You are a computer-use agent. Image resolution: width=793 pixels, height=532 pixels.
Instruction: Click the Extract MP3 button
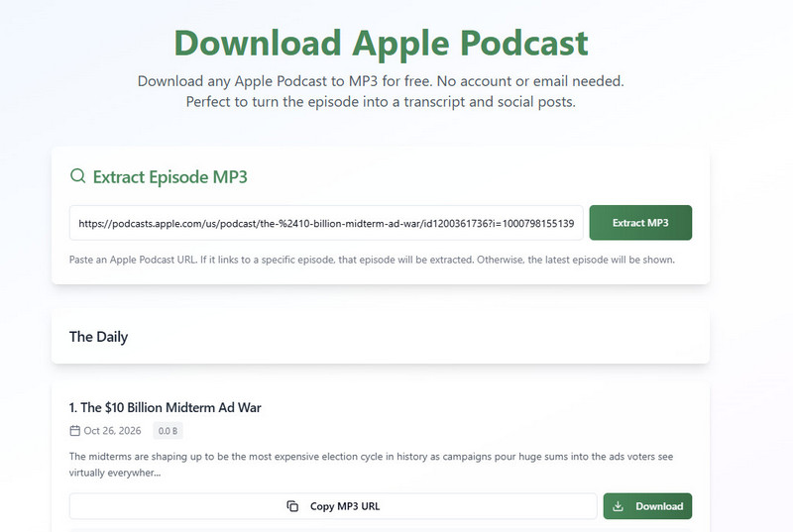[640, 223]
